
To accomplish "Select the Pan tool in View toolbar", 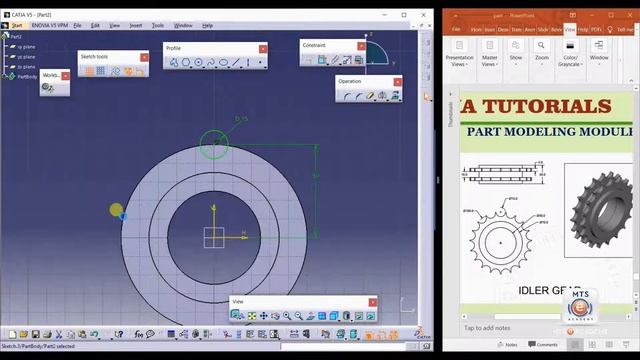I will pos(264,316).
